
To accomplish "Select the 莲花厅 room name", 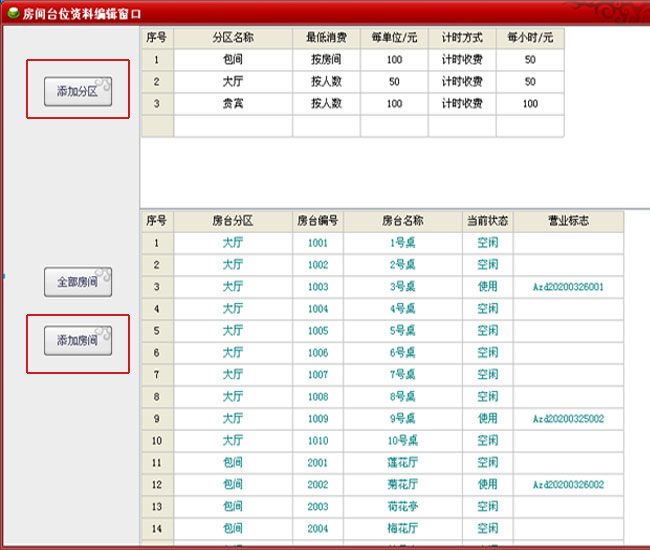I will click(x=403, y=463).
